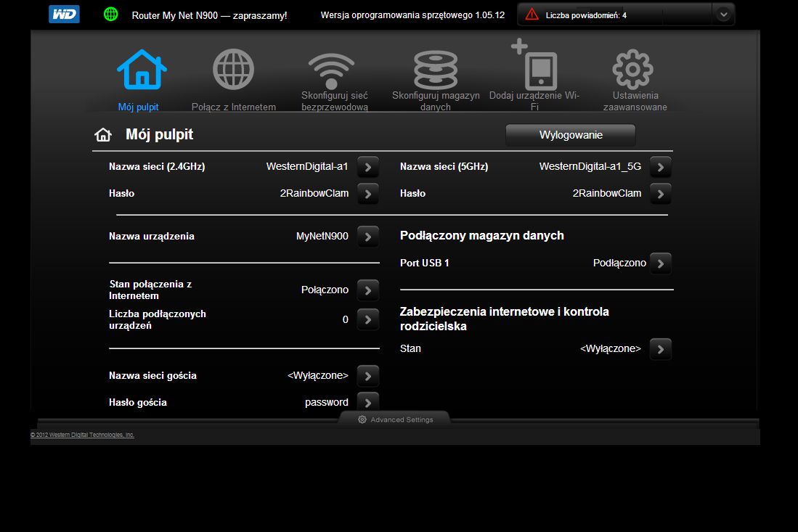Image resolution: width=798 pixels, height=532 pixels.
Task: Open the Mój pulpit home icon
Action: coord(142,69)
